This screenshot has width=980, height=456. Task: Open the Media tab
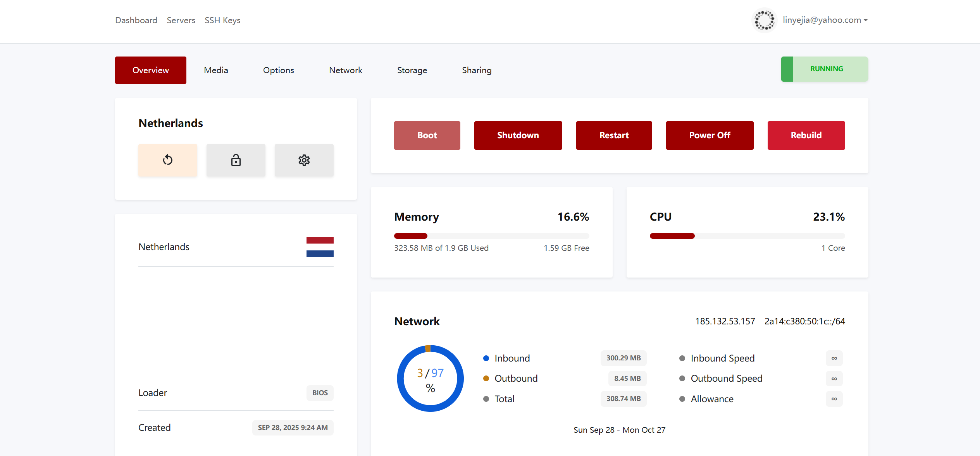click(x=216, y=70)
